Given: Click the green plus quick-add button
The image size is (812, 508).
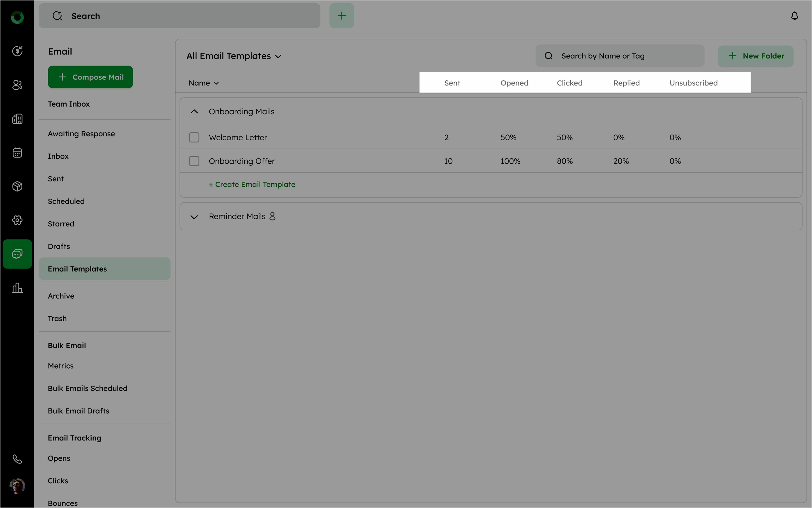Looking at the screenshot, I should [x=342, y=16].
